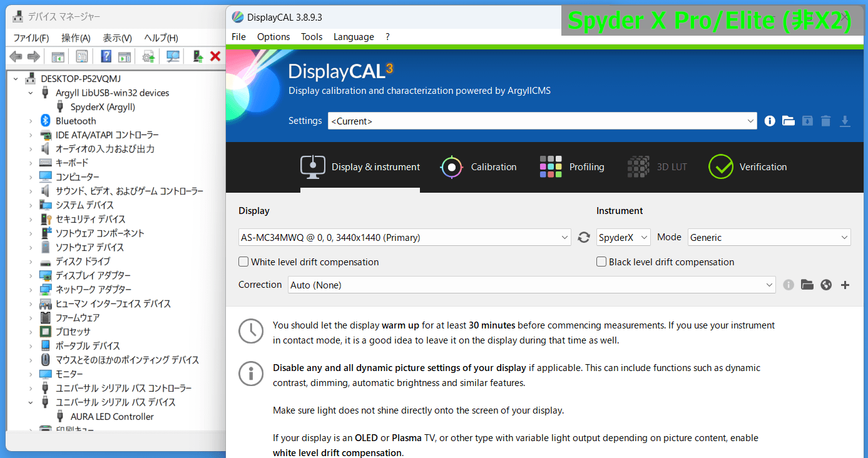Select ヒューマン インターフェイス デバイス tree row

coord(113,303)
